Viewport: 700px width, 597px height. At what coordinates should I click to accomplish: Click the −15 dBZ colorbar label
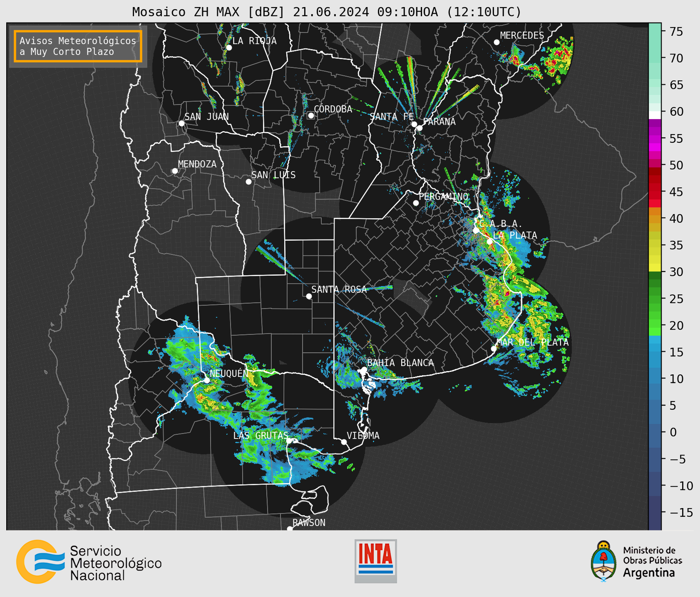click(682, 512)
